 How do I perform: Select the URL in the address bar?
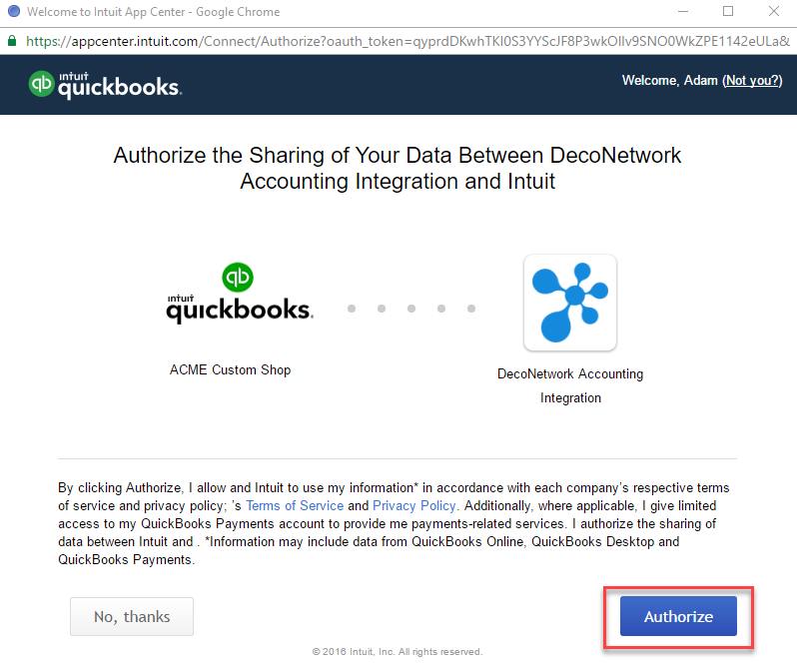coord(407,41)
